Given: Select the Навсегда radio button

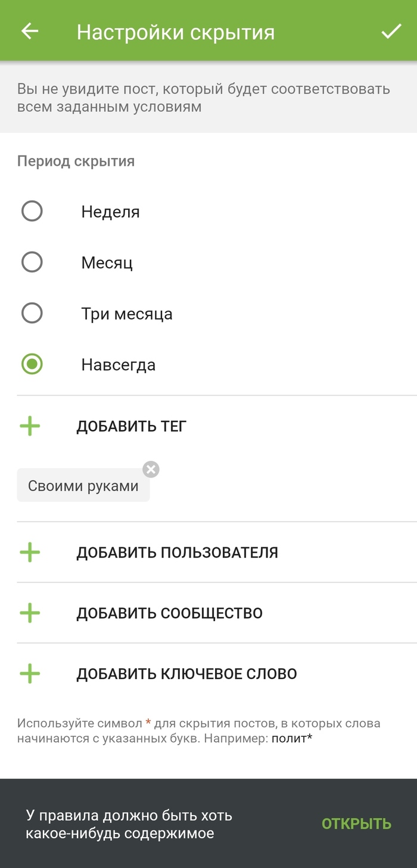Looking at the screenshot, I should click(32, 364).
